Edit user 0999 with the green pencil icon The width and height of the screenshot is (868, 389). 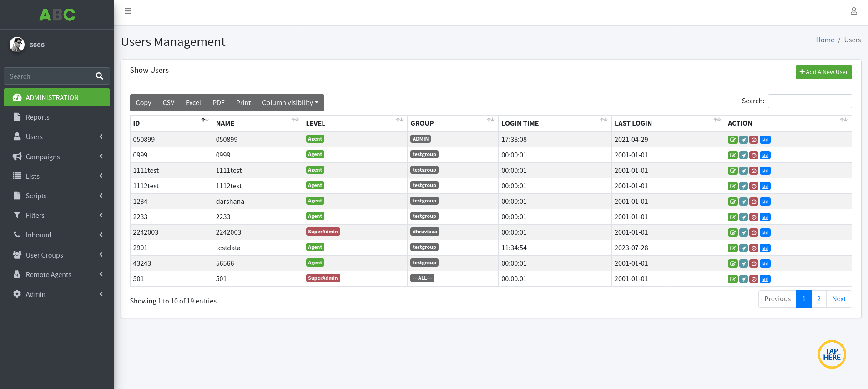click(x=732, y=155)
